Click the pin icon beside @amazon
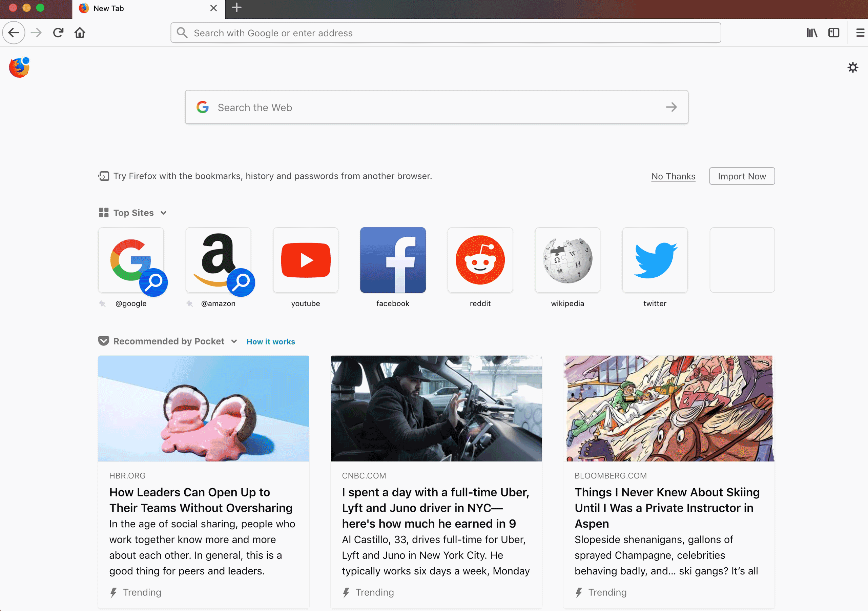 tap(190, 303)
